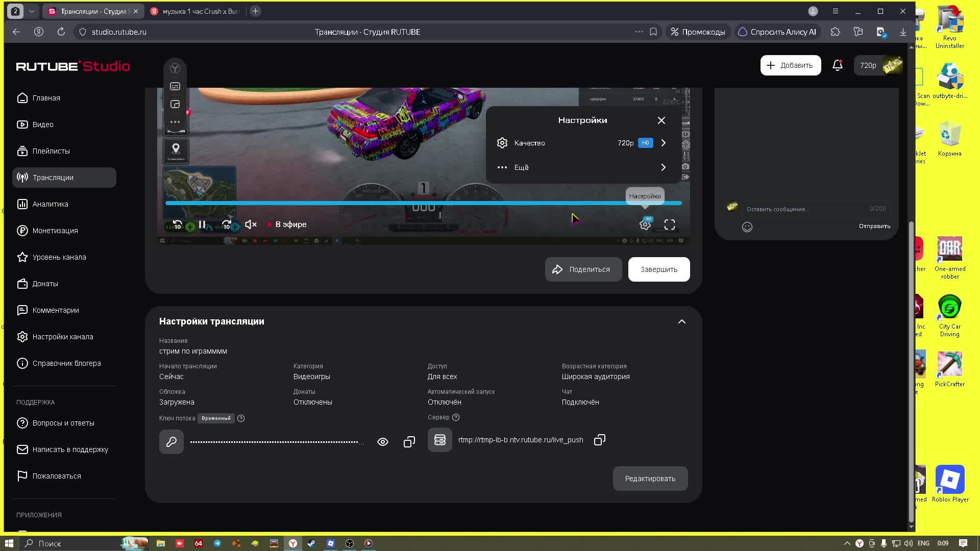The width and height of the screenshot is (980, 551).
Task: Click Отправить to send chat message
Action: point(874,226)
